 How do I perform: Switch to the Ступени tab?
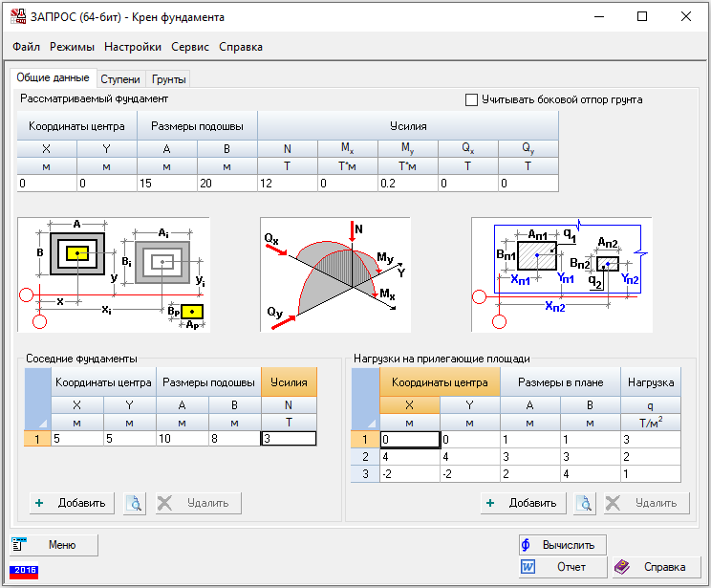tap(119, 79)
